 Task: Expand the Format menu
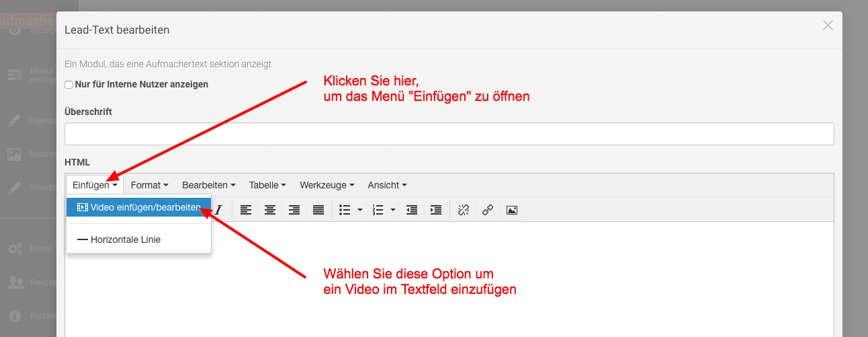point(149,185)
